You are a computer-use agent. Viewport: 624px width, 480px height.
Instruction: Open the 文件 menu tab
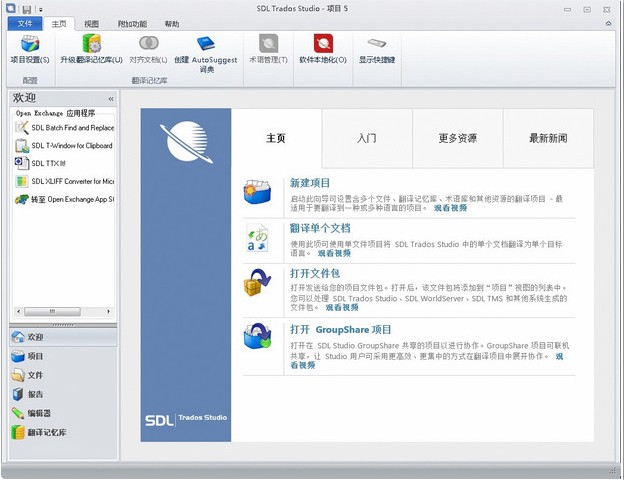pos(25,24)
